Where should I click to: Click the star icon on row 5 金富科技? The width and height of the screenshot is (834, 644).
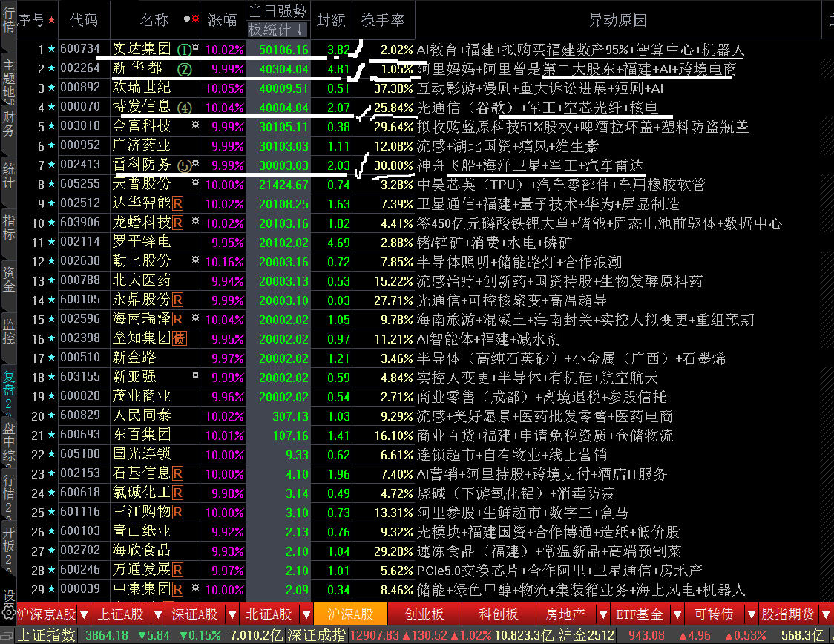click(x=52, y=127)
